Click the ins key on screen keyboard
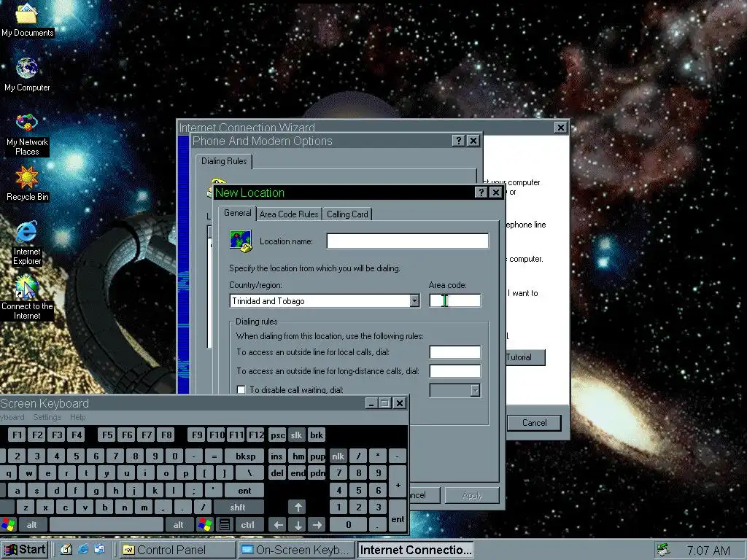This screenshot has width=747, height=560. [x=276, y=456]
